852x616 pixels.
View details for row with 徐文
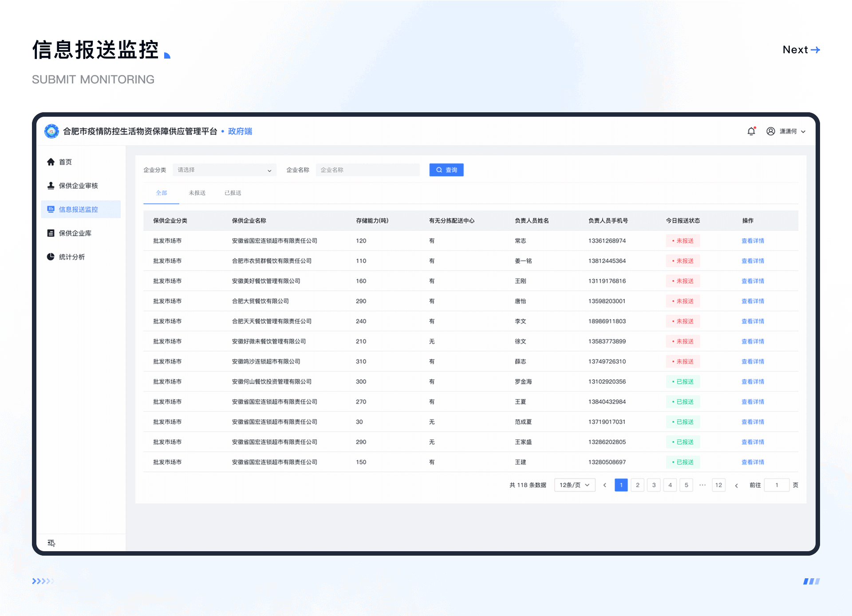[x=753, y=342]
